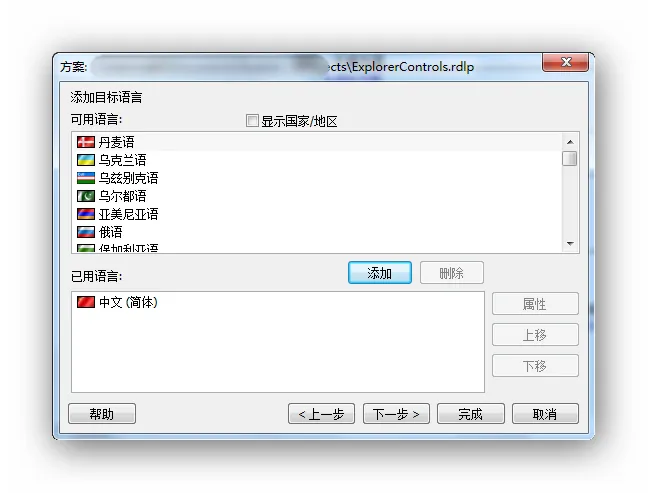
Task: Choose 亚美尼亚语 language entry
Action: (x=317, y=214)
